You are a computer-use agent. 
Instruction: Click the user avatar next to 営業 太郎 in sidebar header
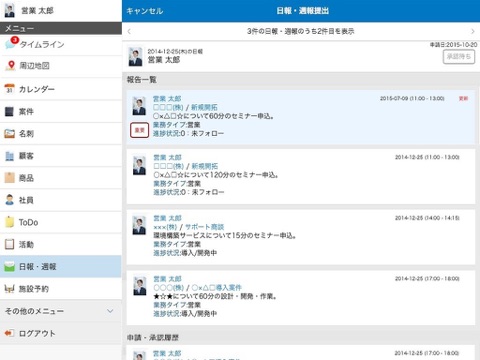coord(10,10)
